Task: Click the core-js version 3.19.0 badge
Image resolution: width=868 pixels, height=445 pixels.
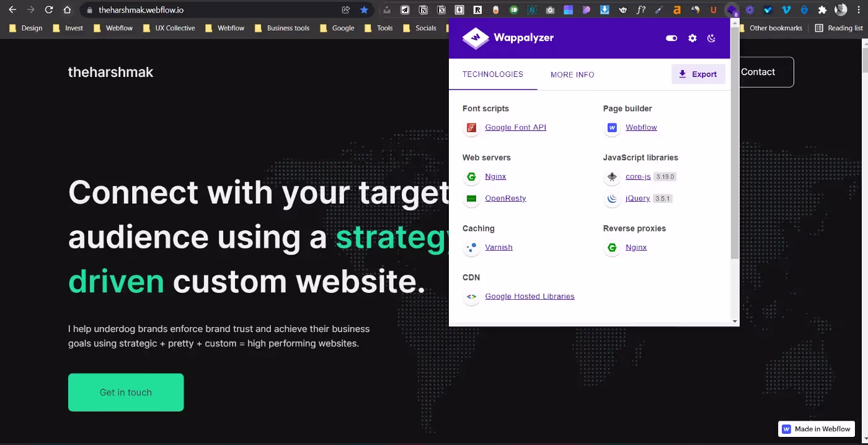Action: (x=665, y=177)
